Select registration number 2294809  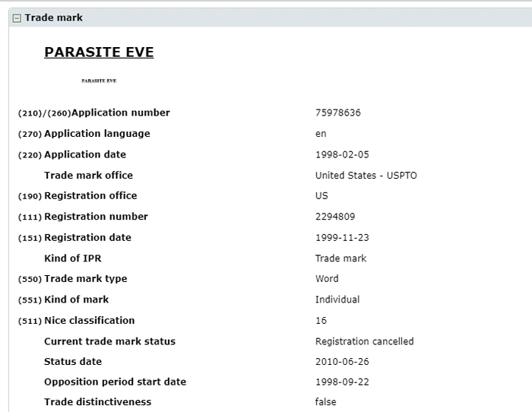coord(335,217)
